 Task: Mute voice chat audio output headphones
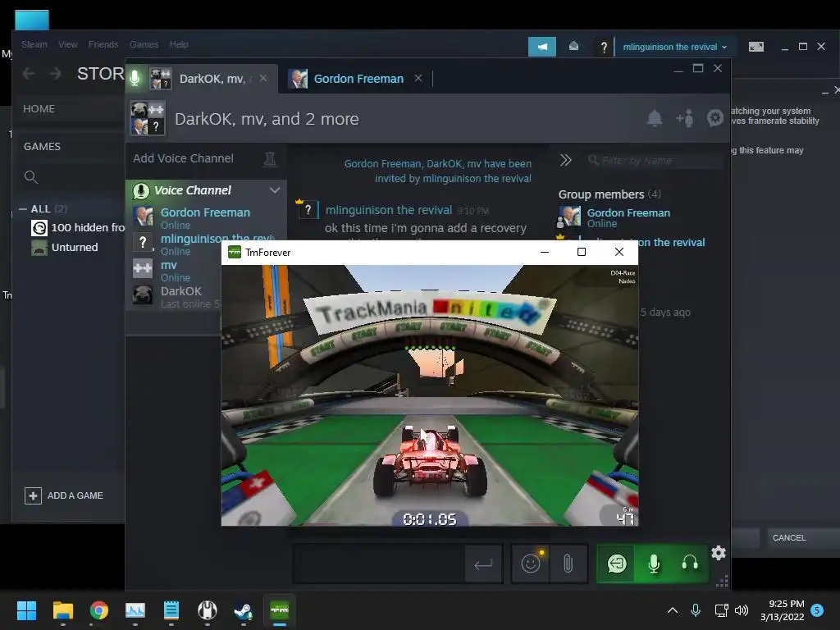pyautogui.click(x=690, y=564)
